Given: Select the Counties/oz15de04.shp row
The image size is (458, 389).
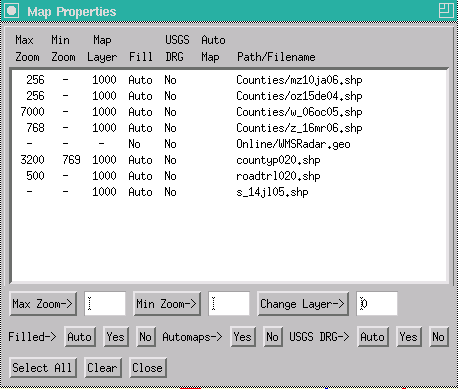Looking at the screenshot, I should pyautogui.click(x=229, y=96).
